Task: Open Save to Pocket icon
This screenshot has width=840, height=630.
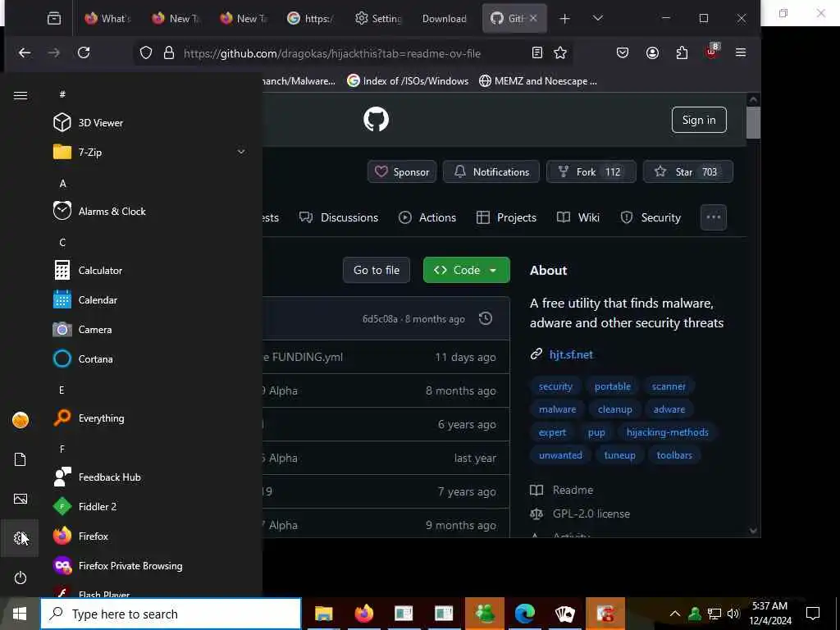Action: tap(622, 52)
